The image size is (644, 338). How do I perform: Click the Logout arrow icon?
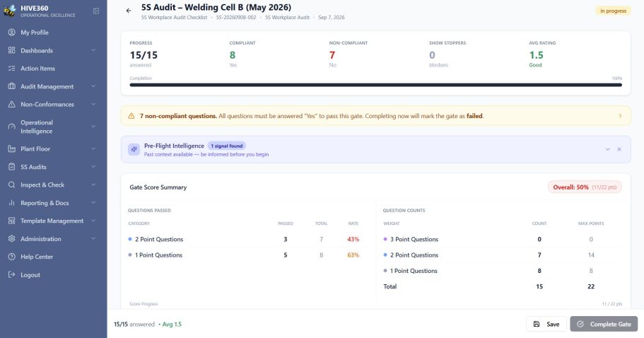pos(11,275)
